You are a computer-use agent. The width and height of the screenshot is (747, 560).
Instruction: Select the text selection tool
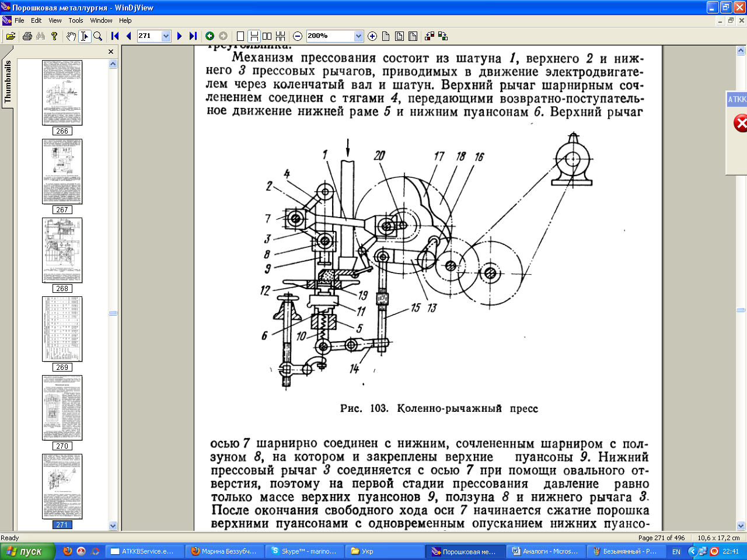[x=85, y=36]
